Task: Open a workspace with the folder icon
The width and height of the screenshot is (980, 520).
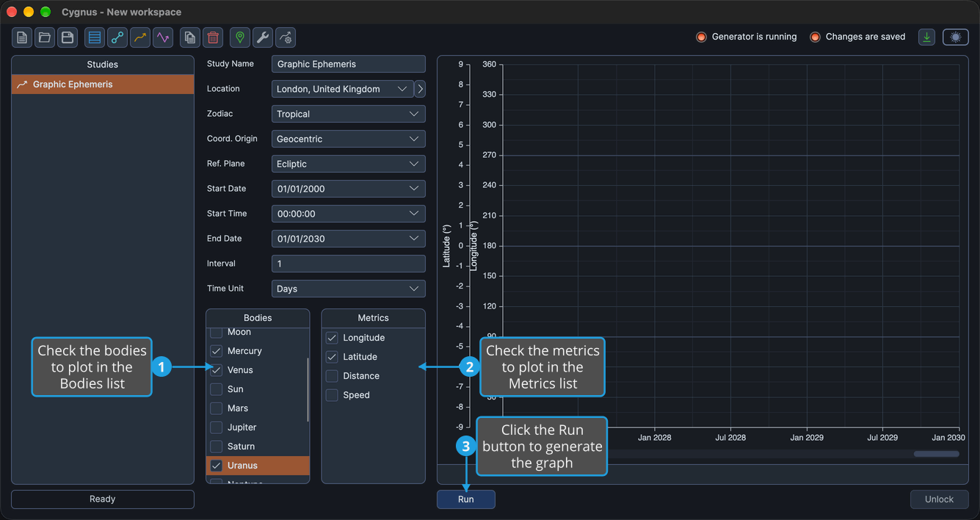Action: [x=45, y=37]
